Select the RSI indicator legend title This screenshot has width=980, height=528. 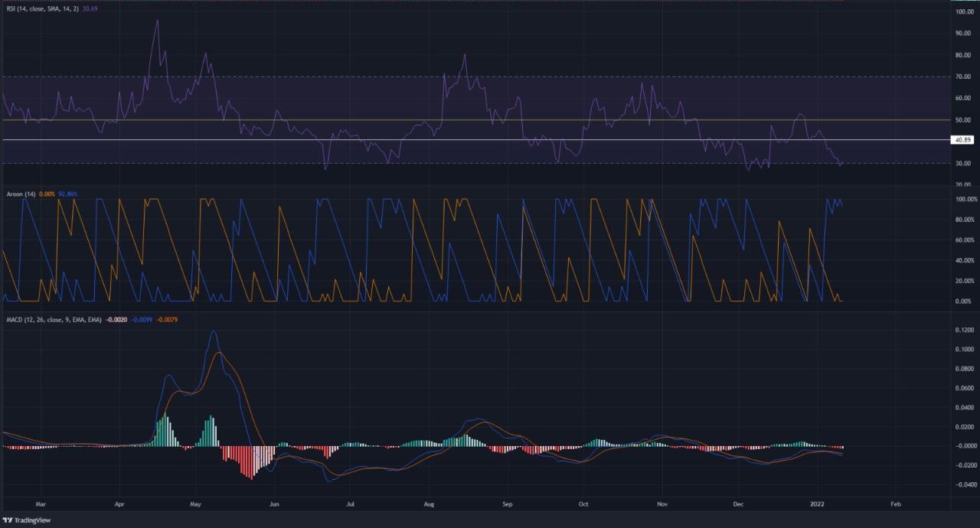34,8
